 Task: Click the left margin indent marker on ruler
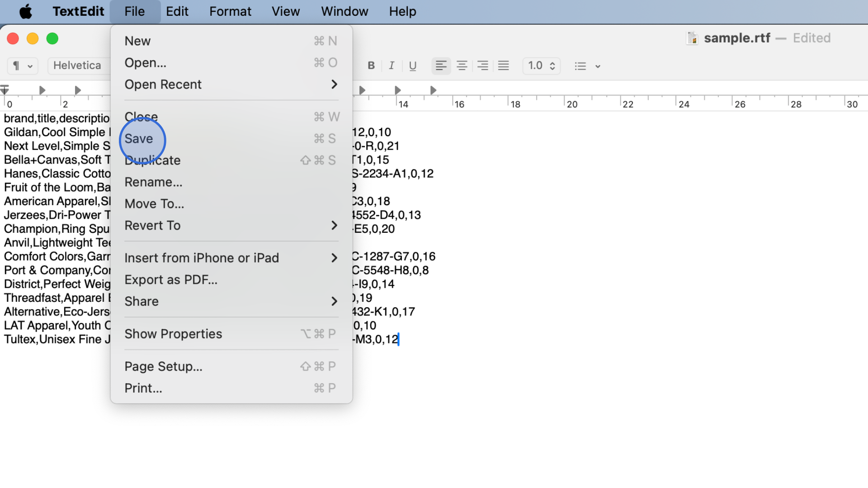point(5,89)
